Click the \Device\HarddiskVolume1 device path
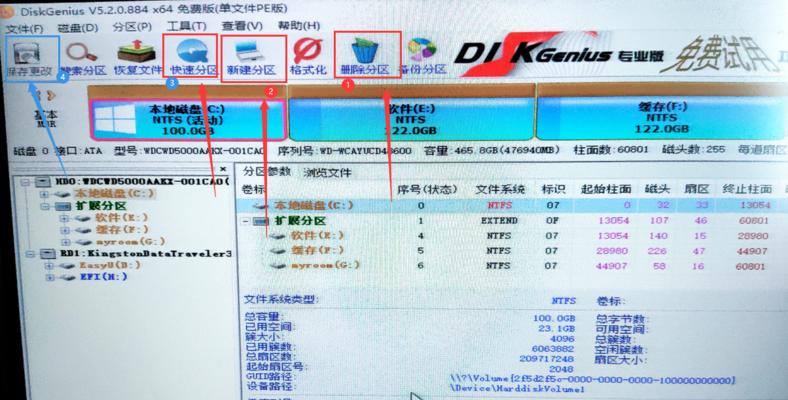Image resolution: width=788 pixels, height=400 pixels. [x=518, y=389]
